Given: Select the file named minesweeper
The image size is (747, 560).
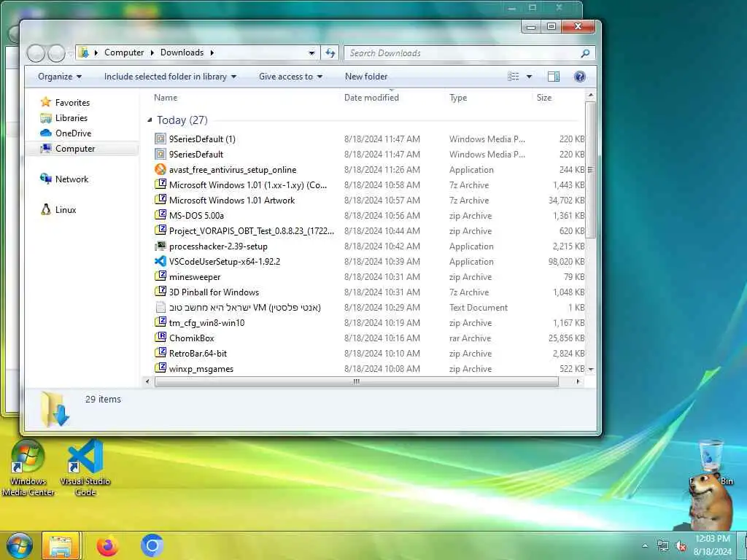Looking at the screenshot, I should click(194, 277).
